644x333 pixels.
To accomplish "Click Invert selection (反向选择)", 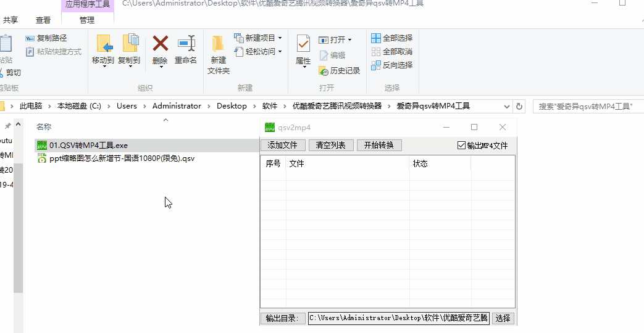I will click(x=392, y=65).
